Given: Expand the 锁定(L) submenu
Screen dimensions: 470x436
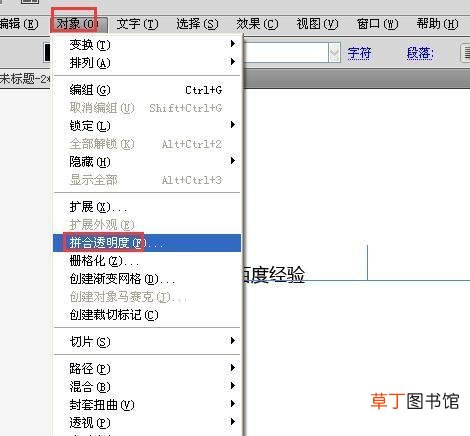Looking at the screenshot, I should click(147, 126).
